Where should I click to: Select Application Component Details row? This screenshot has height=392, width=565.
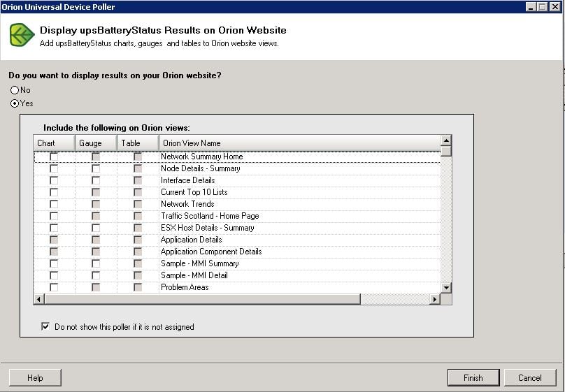coord(237,252)
